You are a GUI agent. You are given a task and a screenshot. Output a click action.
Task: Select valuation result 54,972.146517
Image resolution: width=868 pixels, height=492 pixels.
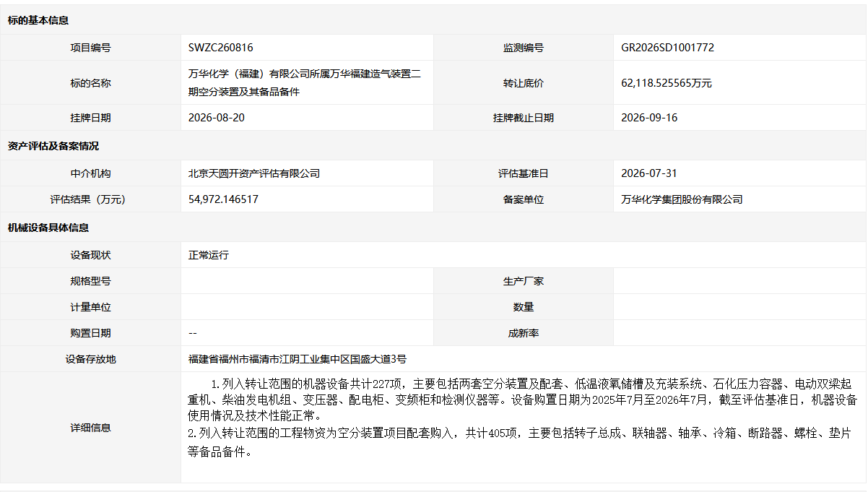pyautogui.click(x=223, y=199)
